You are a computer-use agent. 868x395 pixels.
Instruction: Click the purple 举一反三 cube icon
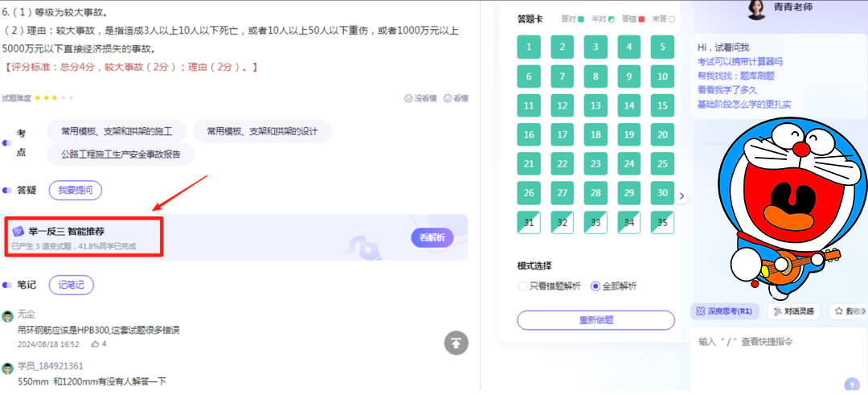click(18, 232)
